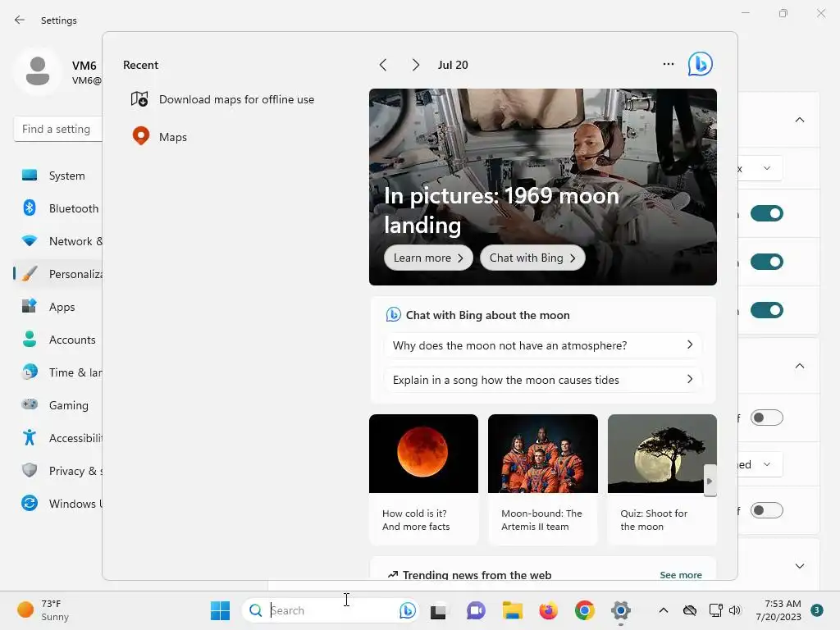Turn off the first enabled toggle in Settings
Image resolution: width=840 pixels, height=630 pixels.
[x=767, y=213]
